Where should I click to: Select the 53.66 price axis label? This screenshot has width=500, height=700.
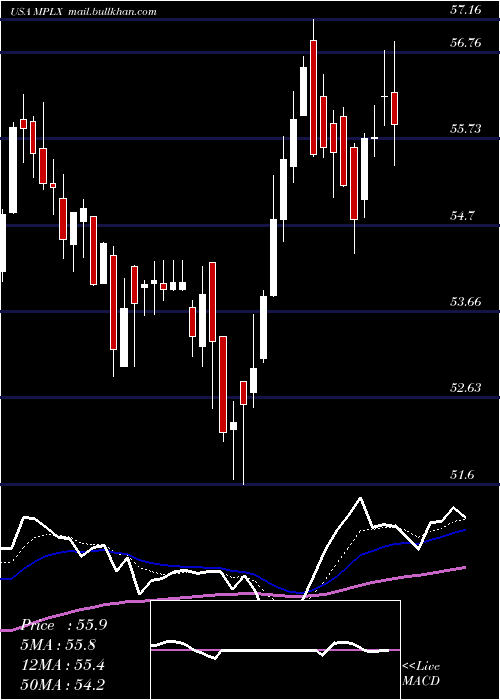coord(466,302)
